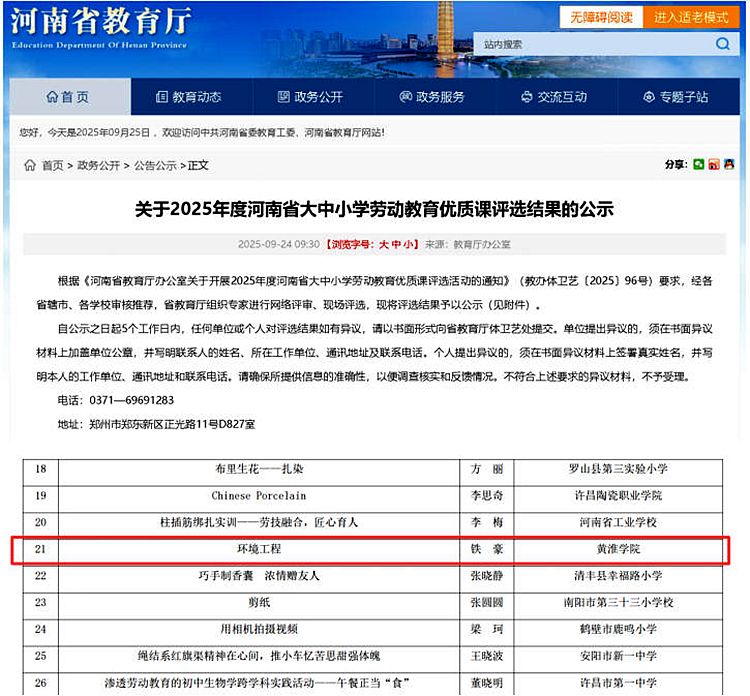Screen dimensions: 750x696
Task: Go to 政务公开 in breadcrumb
Action: click(x=99, y=165)
